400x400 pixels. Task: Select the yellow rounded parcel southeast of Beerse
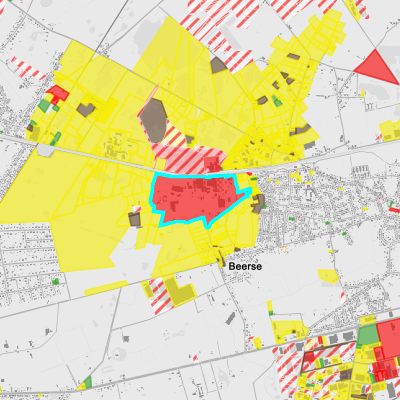click(329, 276)
